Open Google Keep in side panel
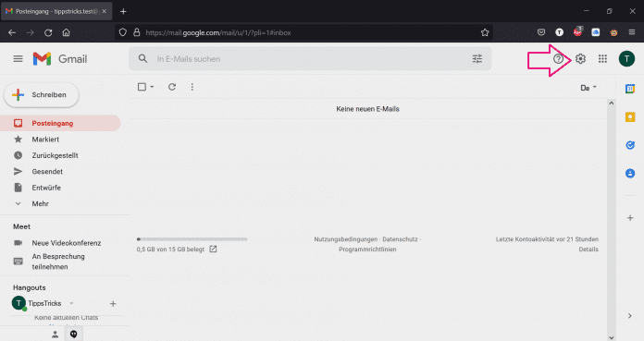644x341 pixels. point(630,117)
